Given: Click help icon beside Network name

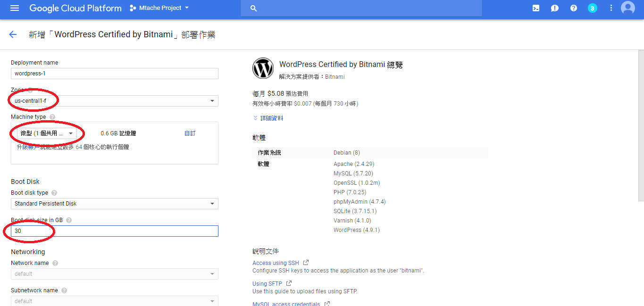Looking at the screenshot, I should pos(55,263).
